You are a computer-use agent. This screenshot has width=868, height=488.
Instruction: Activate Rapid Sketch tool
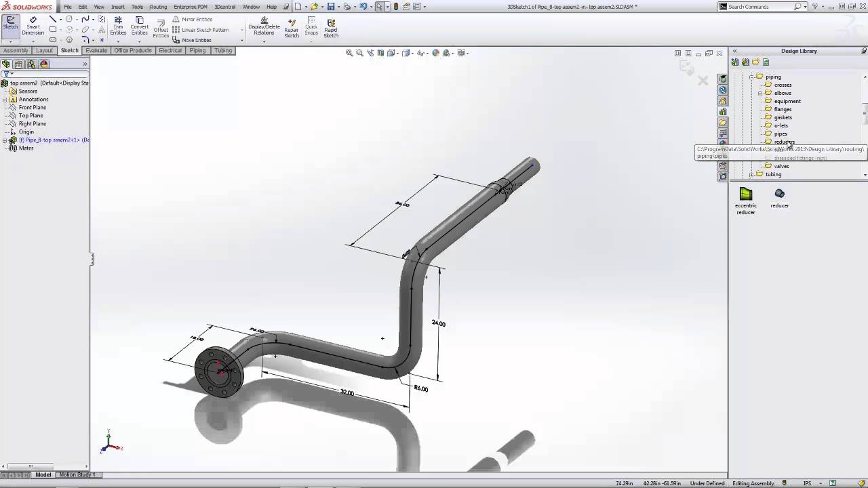tap(331, 27)
